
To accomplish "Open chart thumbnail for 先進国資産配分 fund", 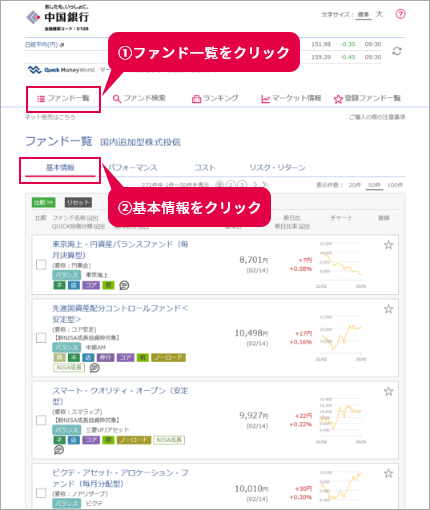I will click(341, 338).
